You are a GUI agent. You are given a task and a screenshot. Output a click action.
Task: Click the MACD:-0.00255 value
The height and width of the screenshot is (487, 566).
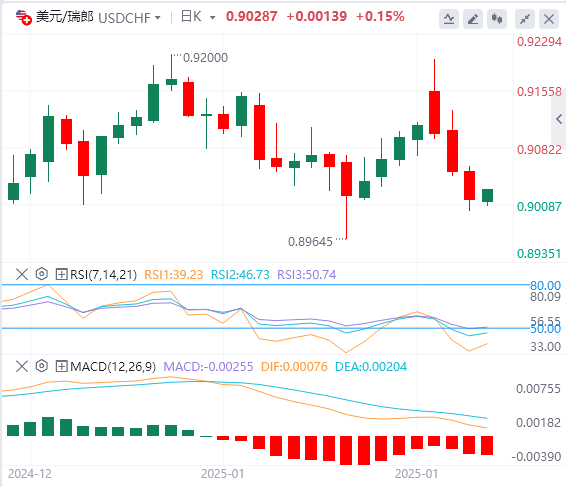click(208, 367)
